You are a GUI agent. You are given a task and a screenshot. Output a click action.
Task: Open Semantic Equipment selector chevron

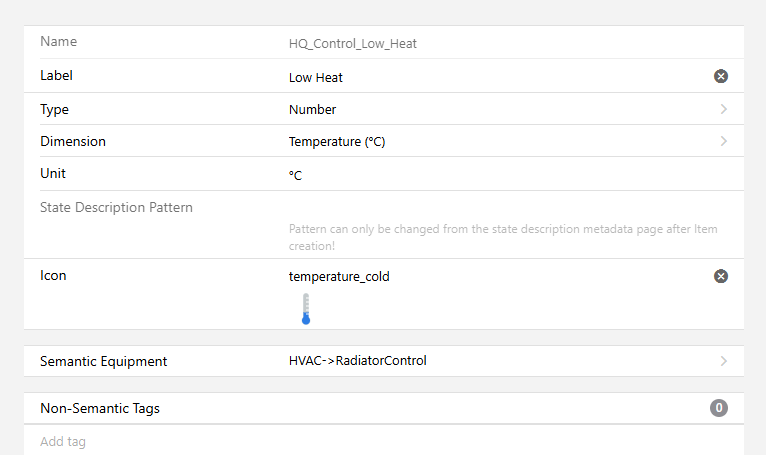[723, 361]
